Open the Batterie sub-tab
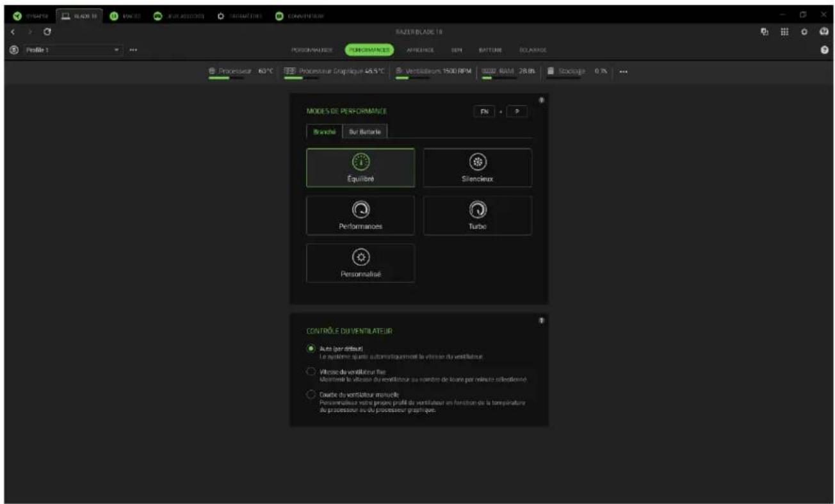This screenshot has height=504, width=835. 490,49
